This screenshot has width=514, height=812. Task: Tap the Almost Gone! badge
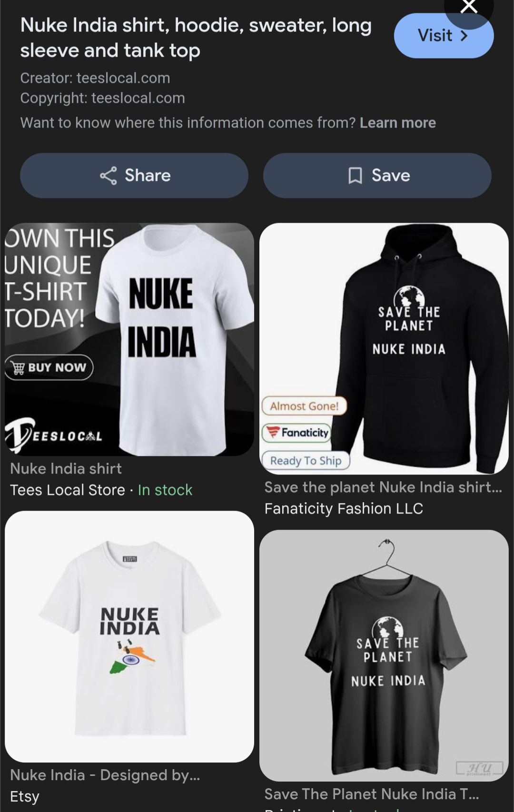click(304, 406)
